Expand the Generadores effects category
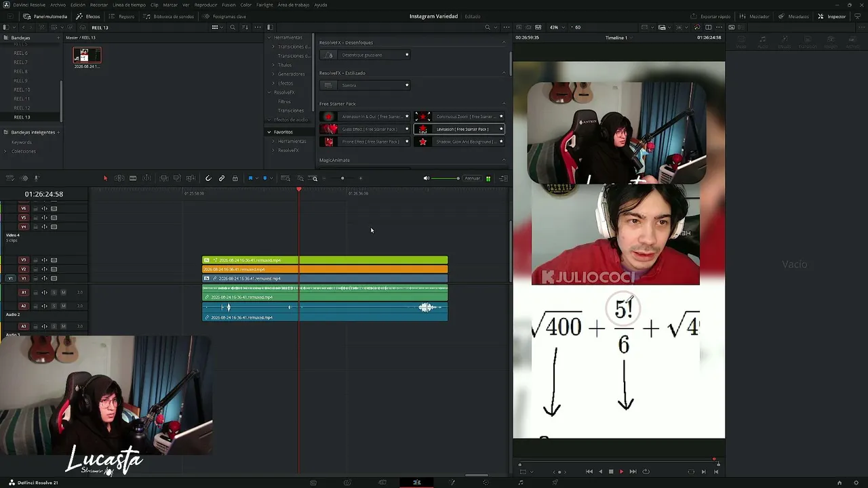The height and width of the screenshot is (488, 868). click(273, 74)
